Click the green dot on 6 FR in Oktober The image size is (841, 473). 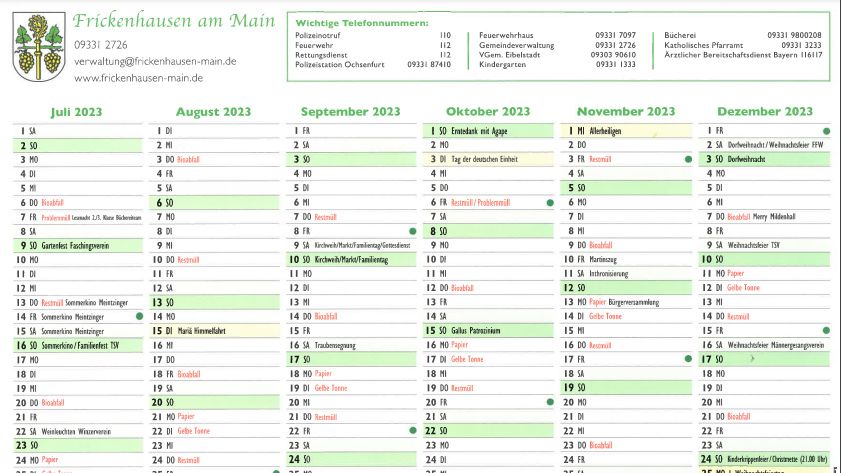550,203
